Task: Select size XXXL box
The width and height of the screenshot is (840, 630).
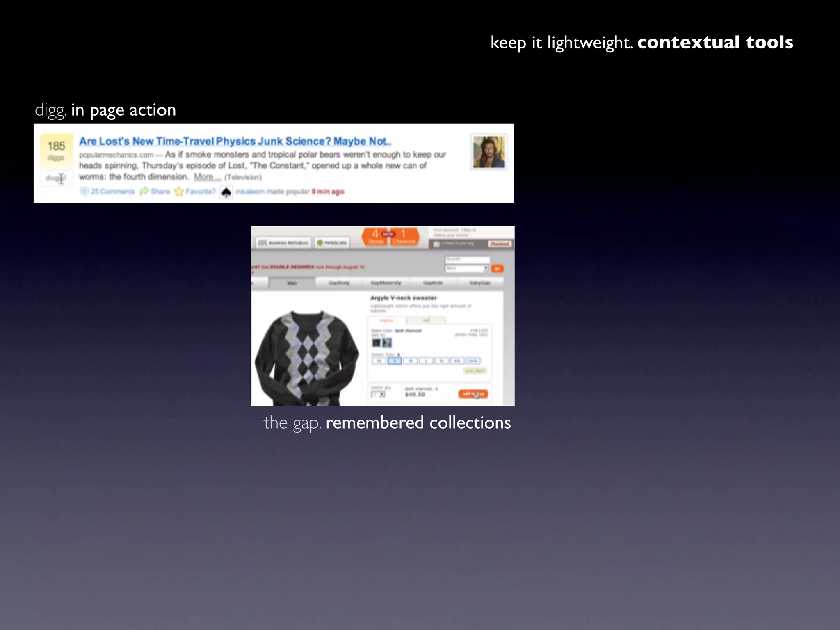Action: pos(473,361)
